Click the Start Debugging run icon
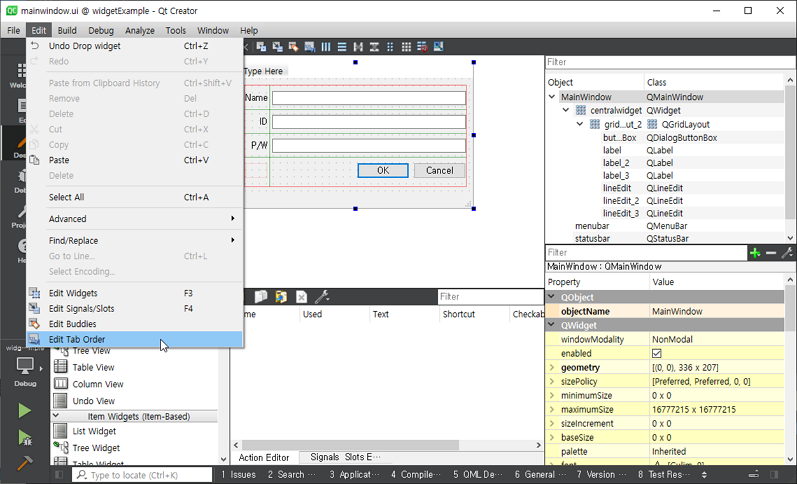Image resolution: width=797 pixels, height=484 pixels. tap(25, 437)
